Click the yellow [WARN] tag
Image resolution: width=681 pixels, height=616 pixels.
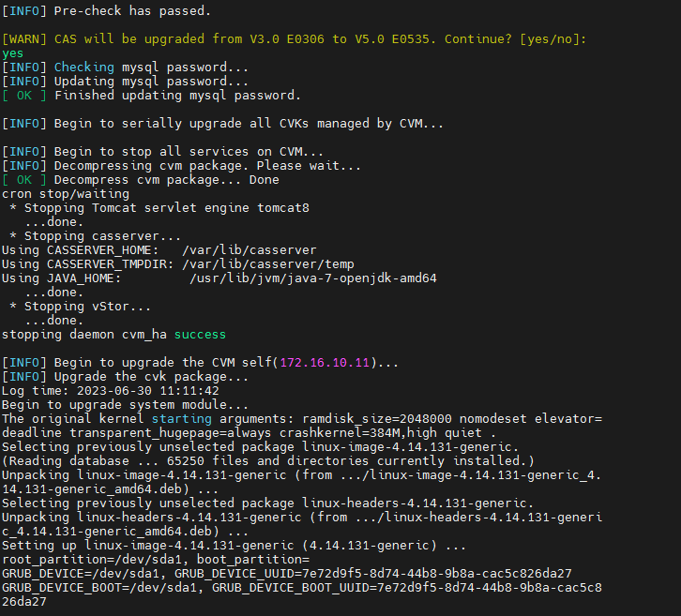[24, 39]
